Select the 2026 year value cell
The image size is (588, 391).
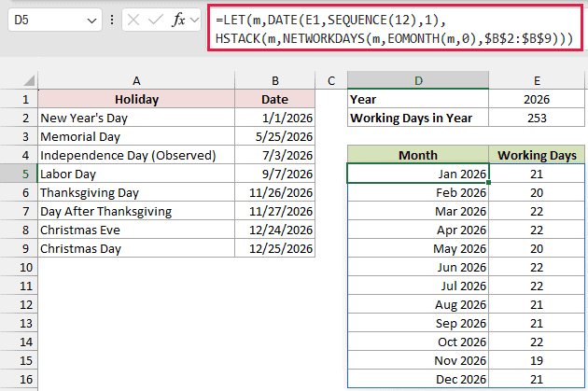pos(537,99)
